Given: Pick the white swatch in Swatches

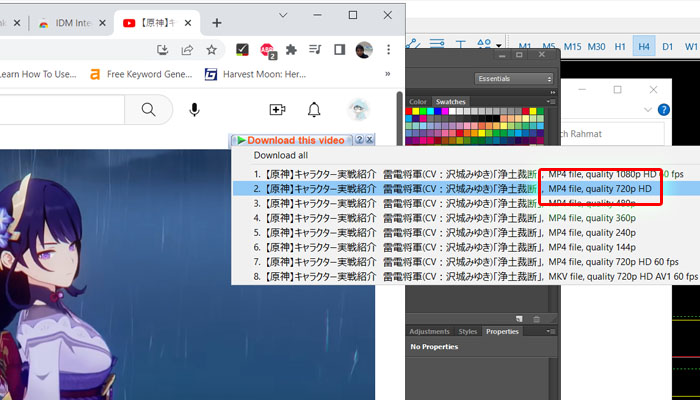Looking at the screenshot, I should click(x=452, y=111).
